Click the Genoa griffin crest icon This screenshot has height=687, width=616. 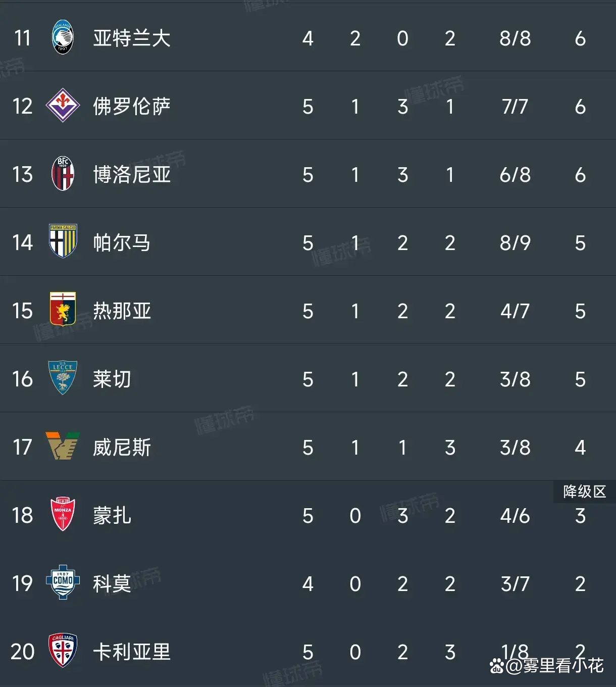pos(63,310)
